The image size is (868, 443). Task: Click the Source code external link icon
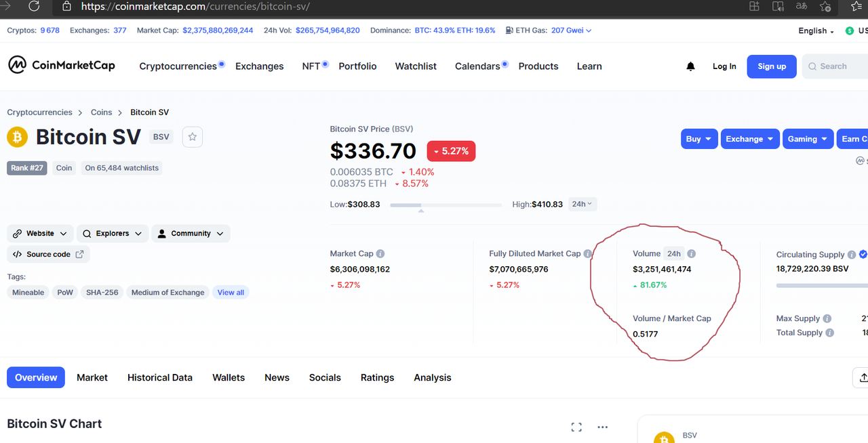pyautogui.click(x=79, y=254)
